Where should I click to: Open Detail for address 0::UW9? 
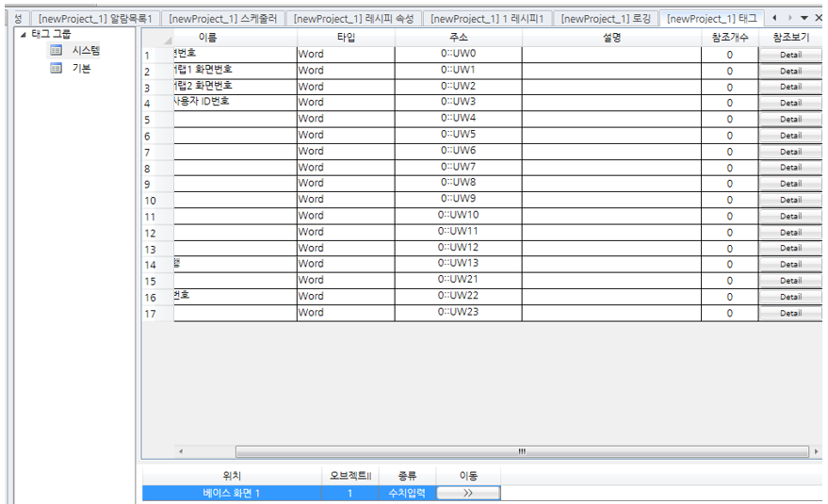pos(790,201)
